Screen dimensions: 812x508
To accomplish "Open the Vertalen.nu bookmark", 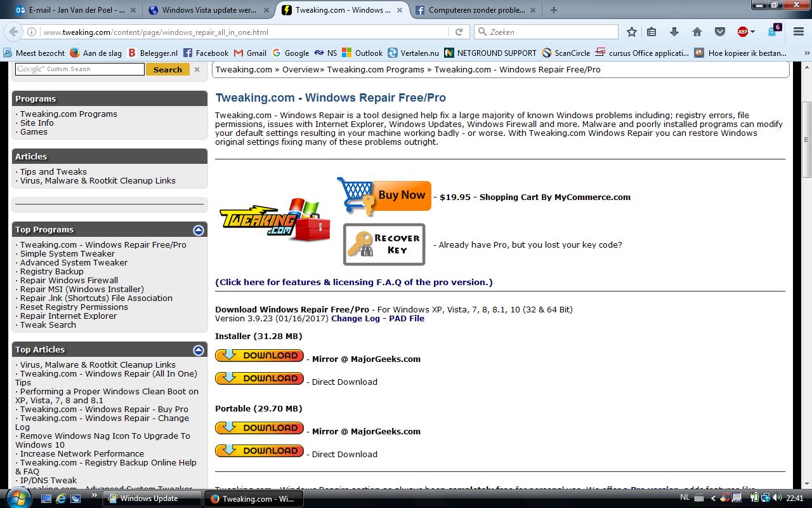I will (413, 53).
